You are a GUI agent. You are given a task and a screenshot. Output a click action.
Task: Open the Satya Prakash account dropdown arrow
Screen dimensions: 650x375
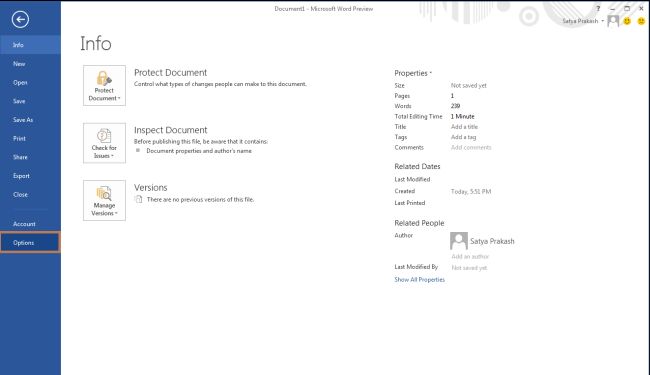(602, 21)
